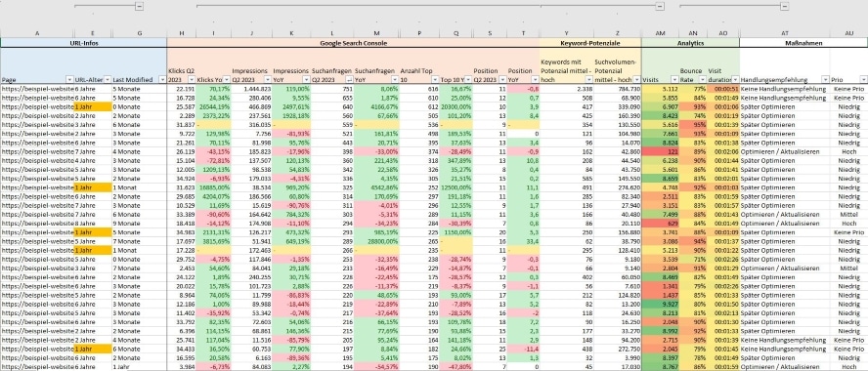868x371 pixels.
Task: Select the Maßnahmen header cell
Action: (x=803, y=42)
